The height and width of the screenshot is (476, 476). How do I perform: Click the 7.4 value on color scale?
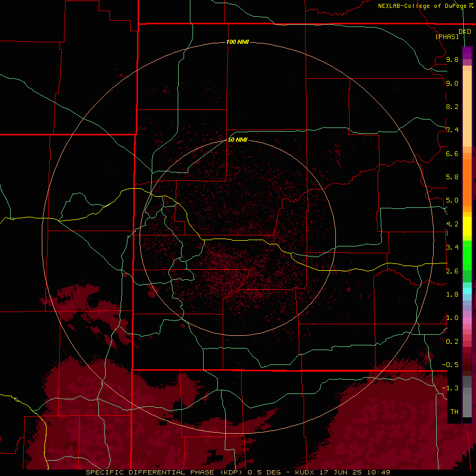452,130
